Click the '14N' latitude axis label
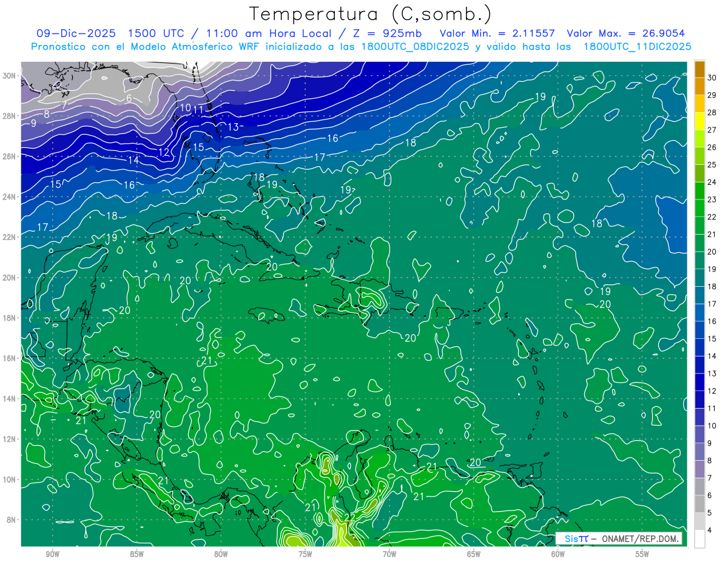The width and height of the screenshot is (728, 562). (x=9, y=398)
